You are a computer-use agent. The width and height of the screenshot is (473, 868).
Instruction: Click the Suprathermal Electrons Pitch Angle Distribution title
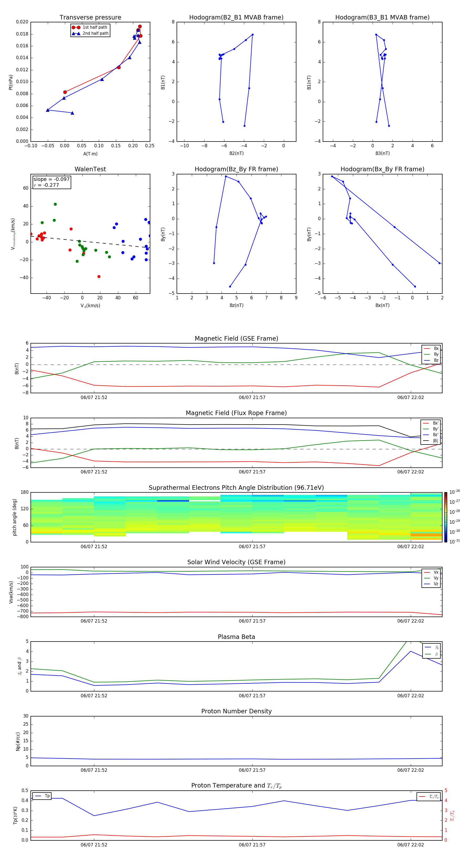(236, 488)
